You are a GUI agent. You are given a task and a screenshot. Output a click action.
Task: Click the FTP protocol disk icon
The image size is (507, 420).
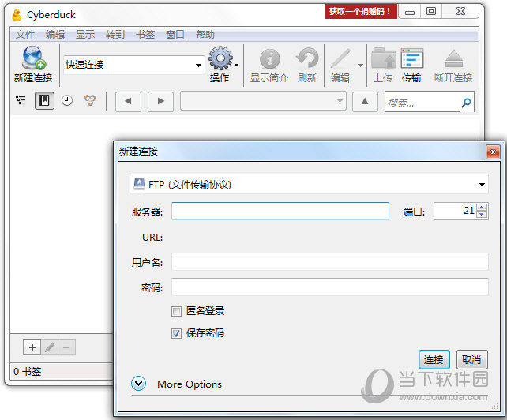coord(139,184)
